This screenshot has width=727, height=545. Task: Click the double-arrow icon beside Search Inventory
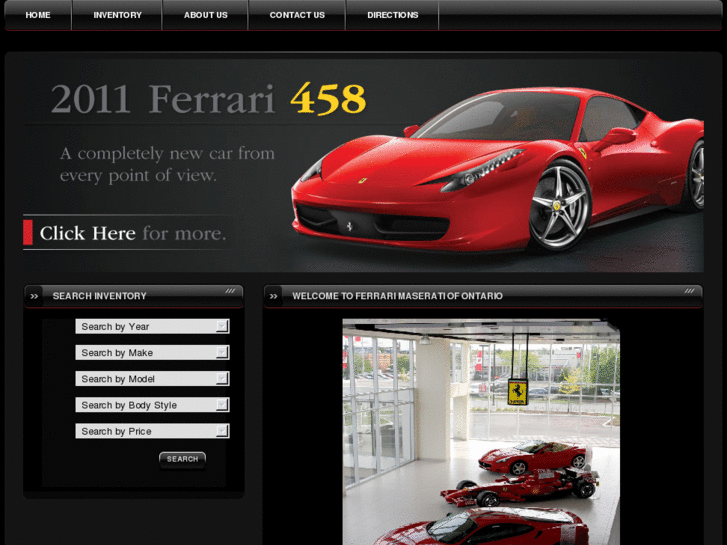(x=34, y=296)
